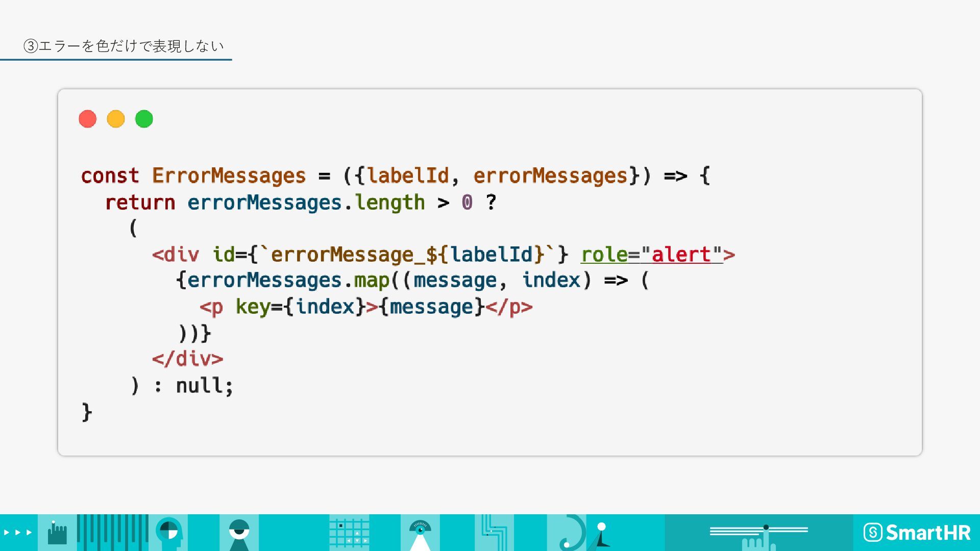The width and height of the screenshot is (980, 551).
Task: Click the vertical barcode stripes in footer
Action: (x=112, y=533)
